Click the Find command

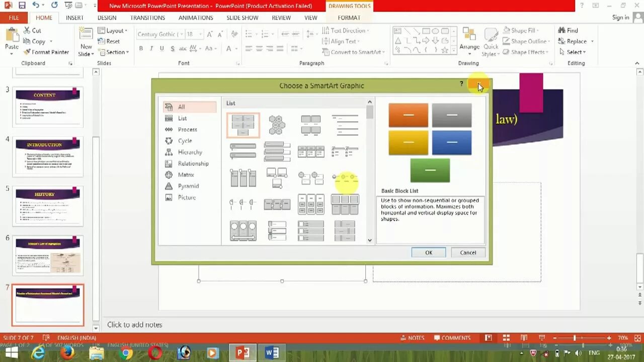pyautogui.click(x=568, y=31)
